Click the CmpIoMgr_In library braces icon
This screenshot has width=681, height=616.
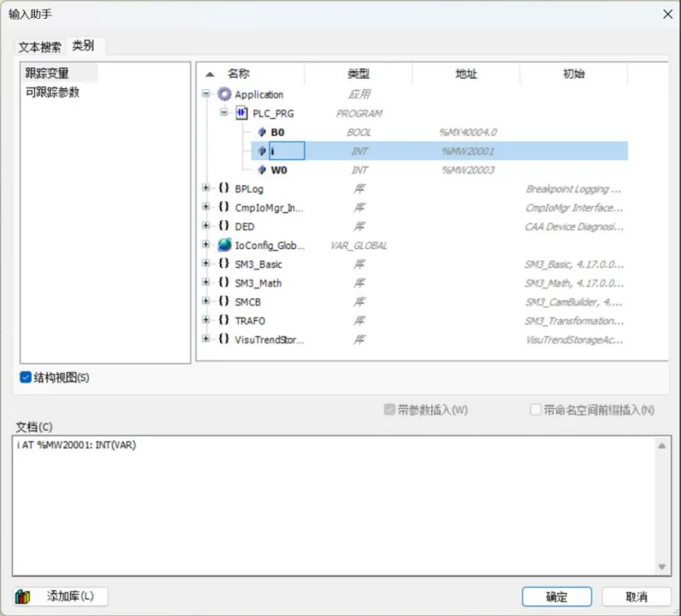(223, 207)
